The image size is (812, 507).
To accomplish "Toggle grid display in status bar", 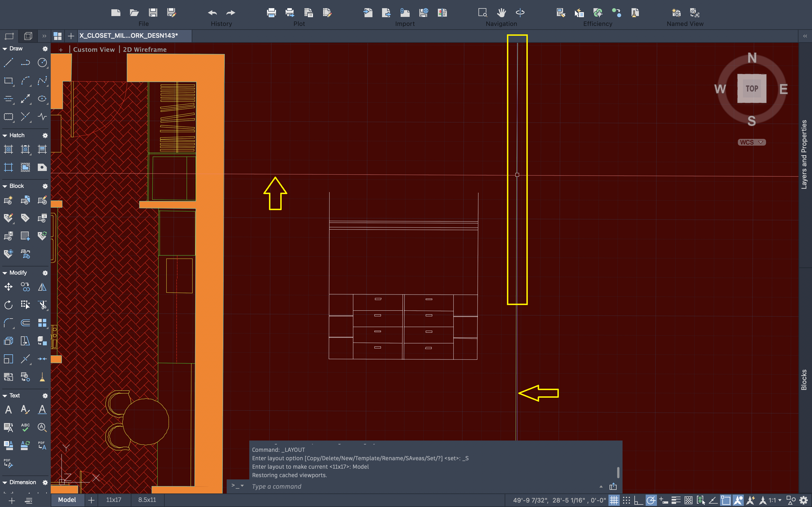I will tap(614, 500).
